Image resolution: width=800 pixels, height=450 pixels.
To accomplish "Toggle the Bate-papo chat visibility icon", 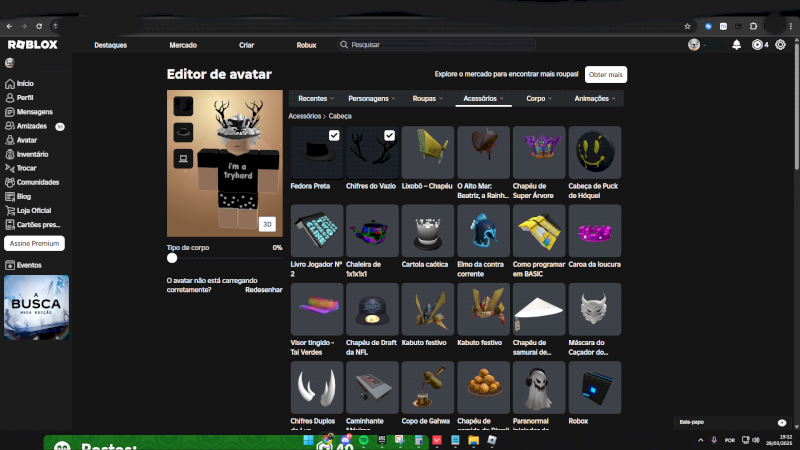I will [x=782, y=422].
